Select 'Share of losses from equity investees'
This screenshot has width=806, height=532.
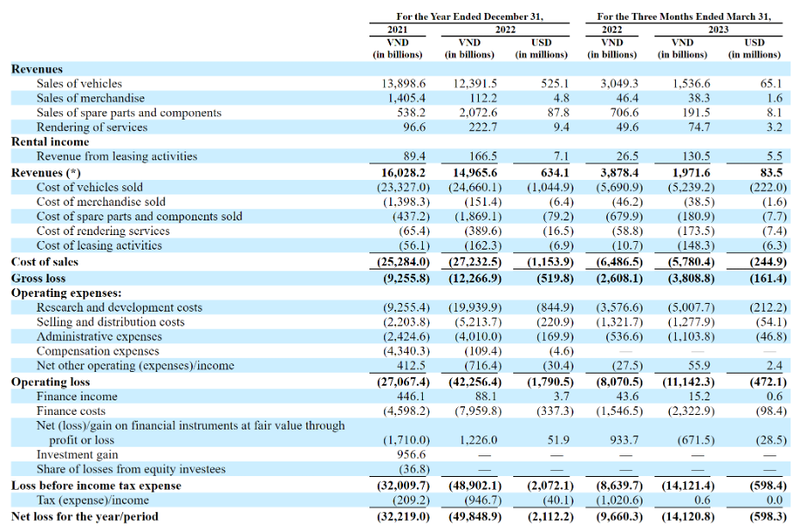[131, 469]
